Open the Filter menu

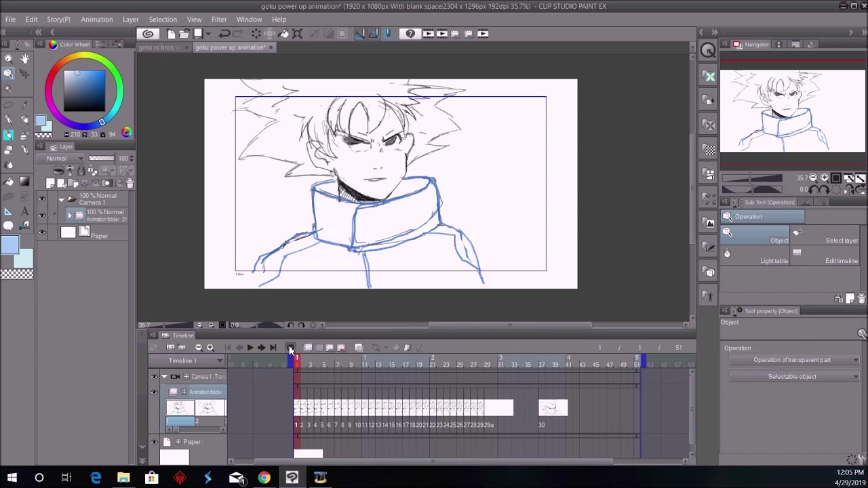(x=219, y=20)
